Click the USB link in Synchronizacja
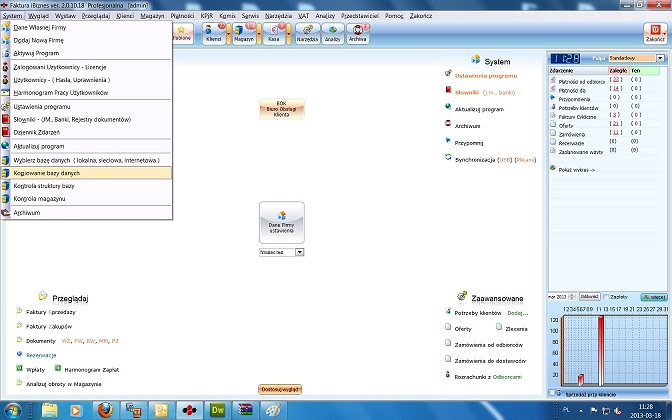Image resolution: width=672 pixels, height=420 pixels. point(505,160)
